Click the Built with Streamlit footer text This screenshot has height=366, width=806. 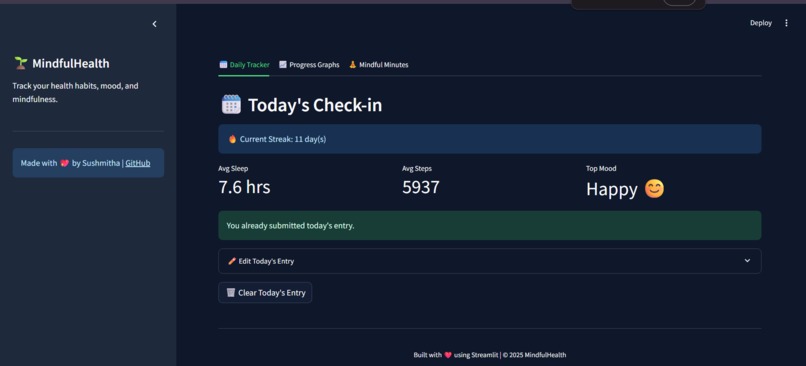(x=490, y=355)
